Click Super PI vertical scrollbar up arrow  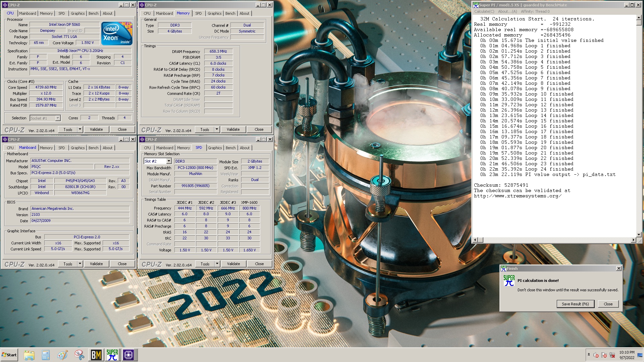[639, 18]
